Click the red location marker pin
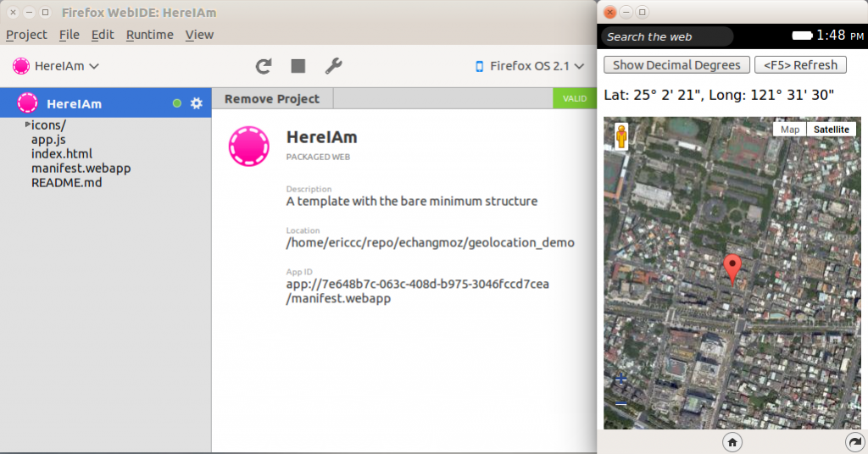Screen dimensions: 868x454 coord(732,269)
